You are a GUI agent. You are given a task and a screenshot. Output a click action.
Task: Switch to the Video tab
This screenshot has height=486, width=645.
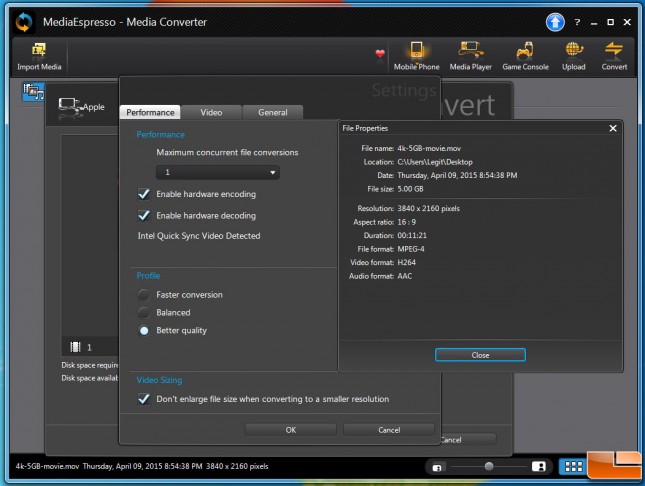[x=211, y=112]
